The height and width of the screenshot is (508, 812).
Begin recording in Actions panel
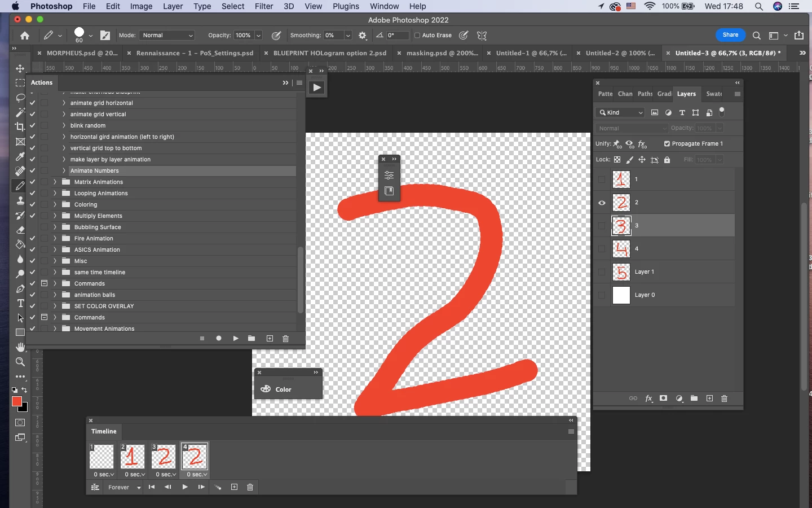pyautogui.click(x=219, y=339)
